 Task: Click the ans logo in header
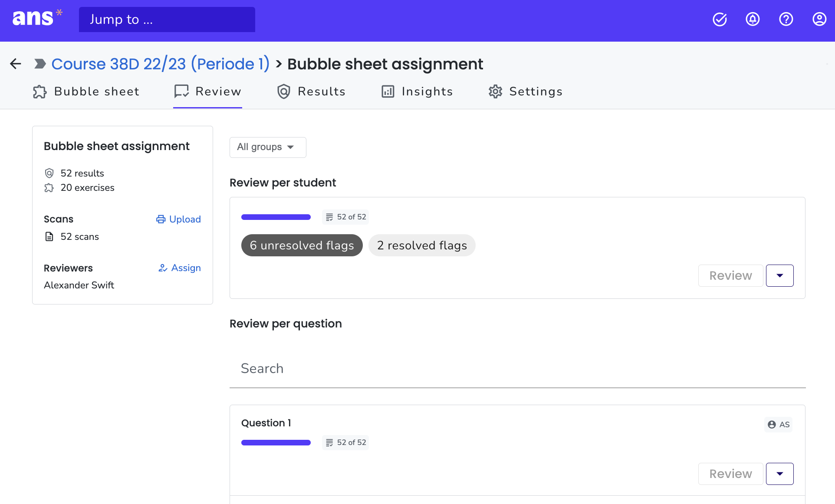pos(37,18)
